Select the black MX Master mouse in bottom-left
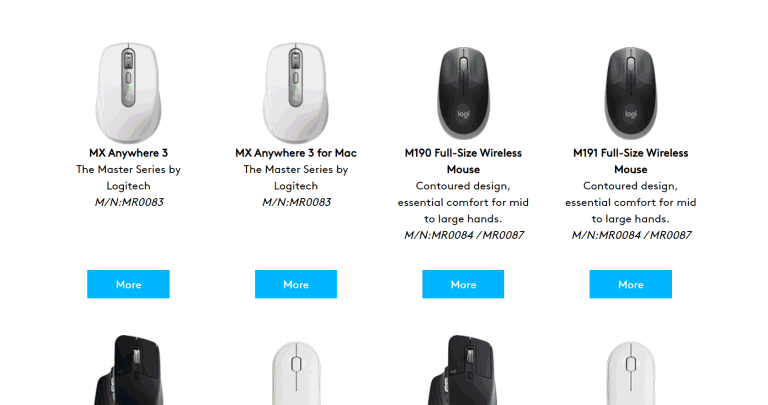 128,370
